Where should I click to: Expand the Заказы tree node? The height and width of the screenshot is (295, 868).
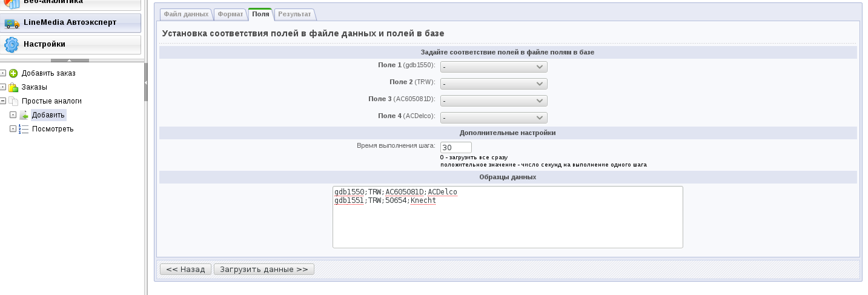point(3,87)
